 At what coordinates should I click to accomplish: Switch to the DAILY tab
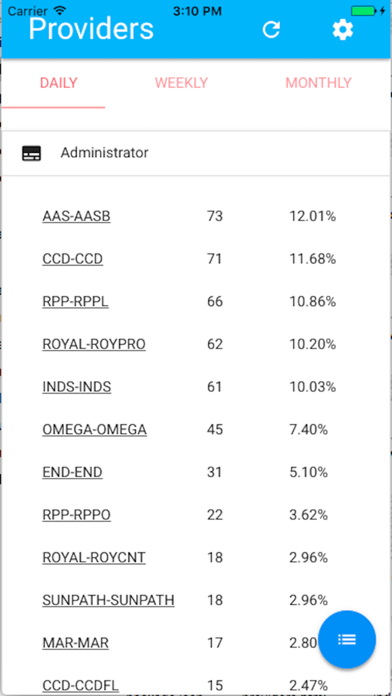59,83
